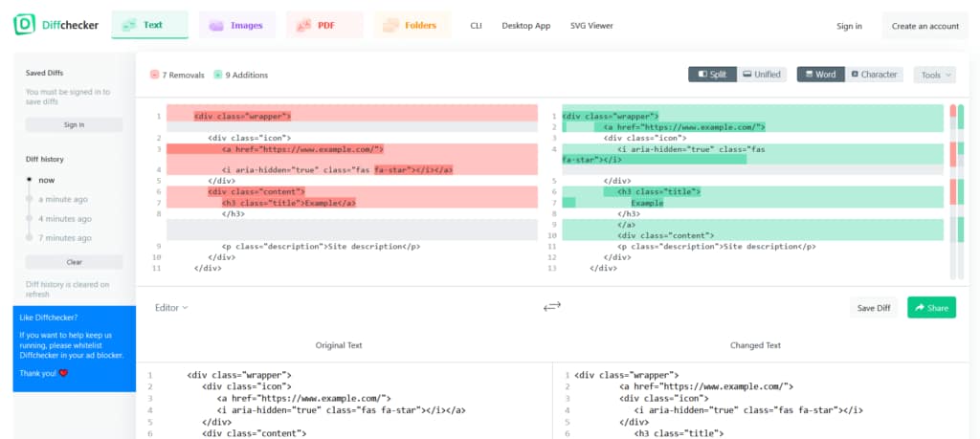Screen dimensions: 980x439
Task: Click the Original Text label
Action: point(339,345)
